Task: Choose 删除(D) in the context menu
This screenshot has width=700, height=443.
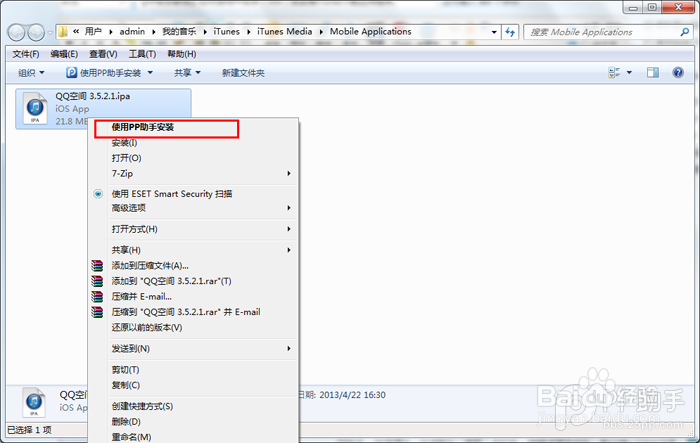Action: click(x=126, y=422)
